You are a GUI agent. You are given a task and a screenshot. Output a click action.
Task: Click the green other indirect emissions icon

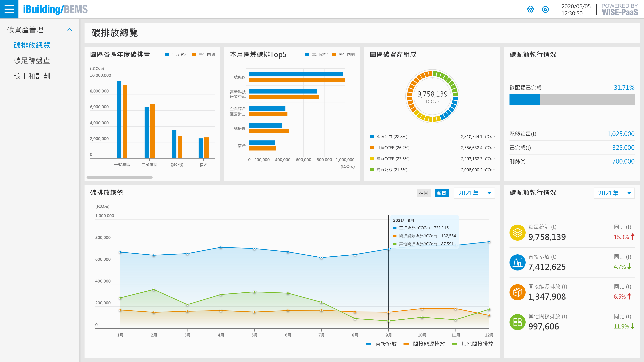tap(517, 322)
